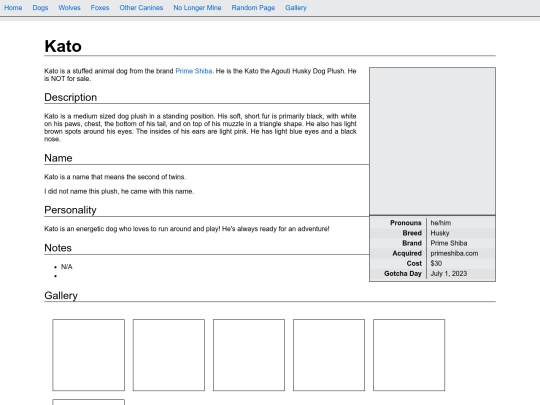The width and height of the screenshot is (540, 405).
Task: Open the Home nav link
Action: point(13,8)
